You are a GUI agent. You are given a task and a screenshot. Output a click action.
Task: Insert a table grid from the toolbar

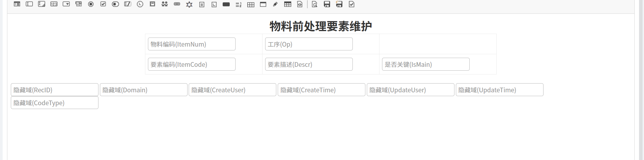click(251, 4)
